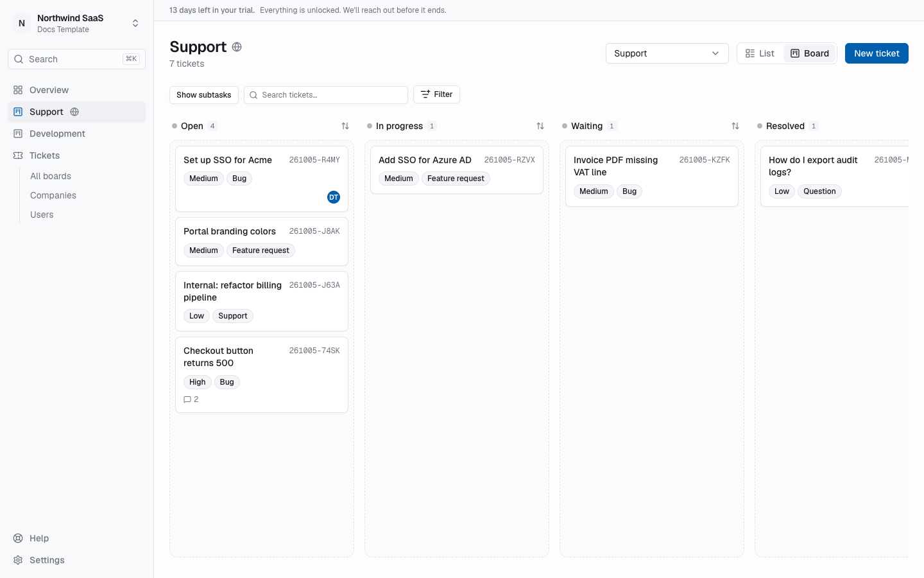Viewport: 924px width, 578px height.
Task: Switch to List view
Action: 760,53
